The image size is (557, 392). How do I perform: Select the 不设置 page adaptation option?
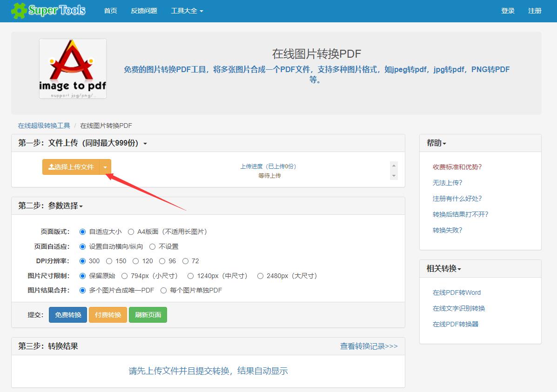(x=154, y=246)
